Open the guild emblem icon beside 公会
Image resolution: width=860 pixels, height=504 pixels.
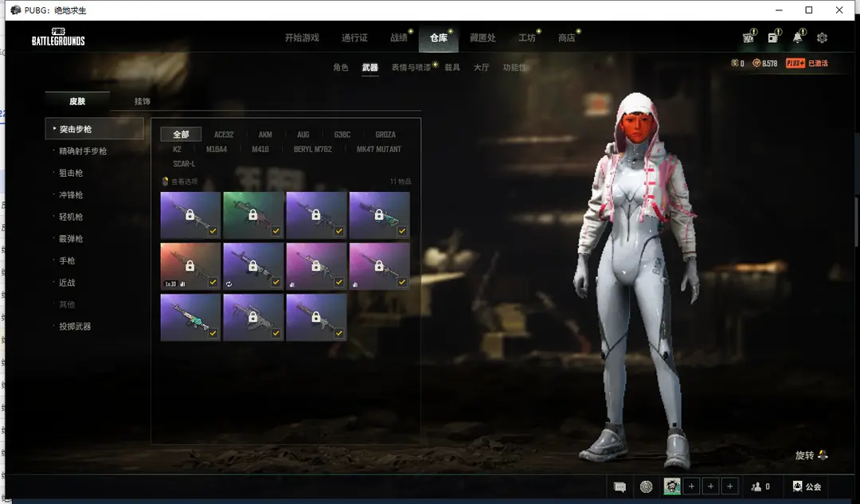click(797, 486)
